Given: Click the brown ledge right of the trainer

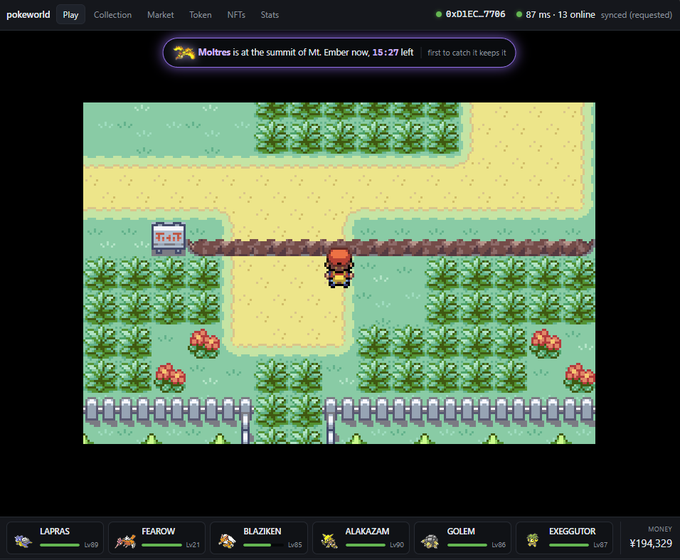Looking at the screenshot, I should coord(474,248).
